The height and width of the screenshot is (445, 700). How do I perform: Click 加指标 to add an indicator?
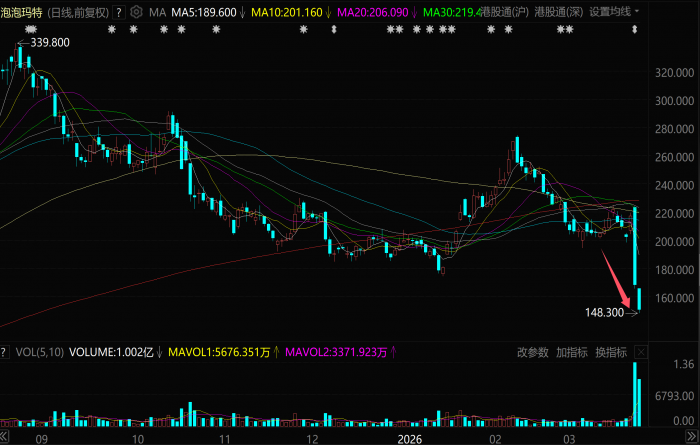tap(572, 352)
